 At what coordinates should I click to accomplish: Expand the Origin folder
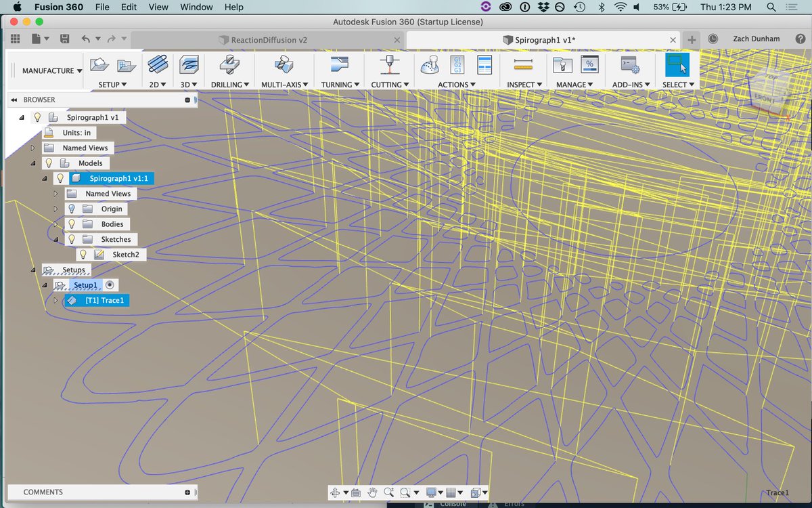click(x=55, y=209)
